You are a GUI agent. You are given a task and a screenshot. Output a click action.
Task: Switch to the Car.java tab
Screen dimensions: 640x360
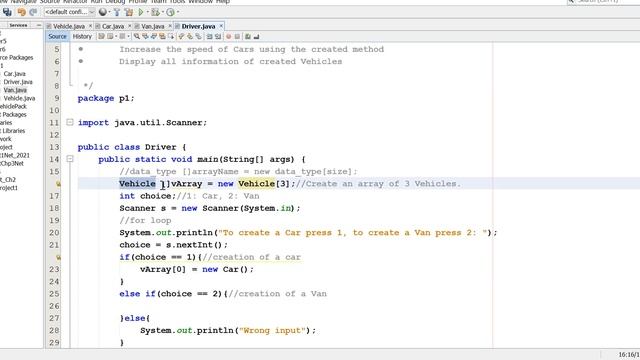pyautogui.click(x=113, y=26)
